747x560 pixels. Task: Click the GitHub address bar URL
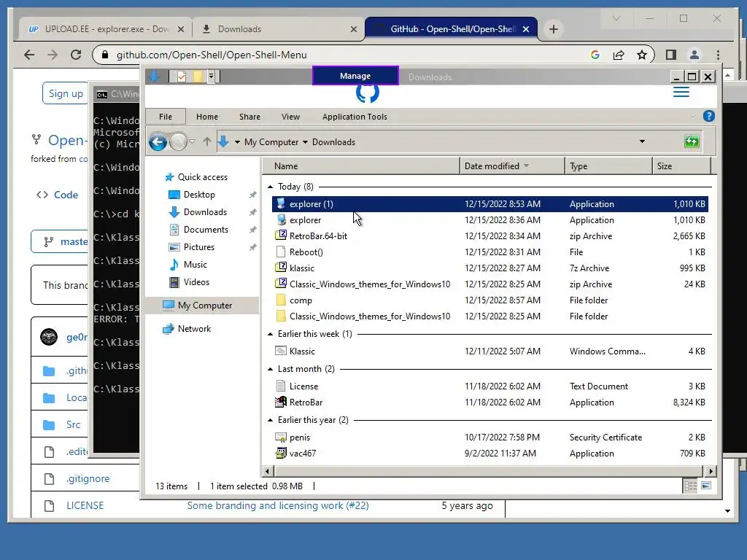[x=212, y=55]
